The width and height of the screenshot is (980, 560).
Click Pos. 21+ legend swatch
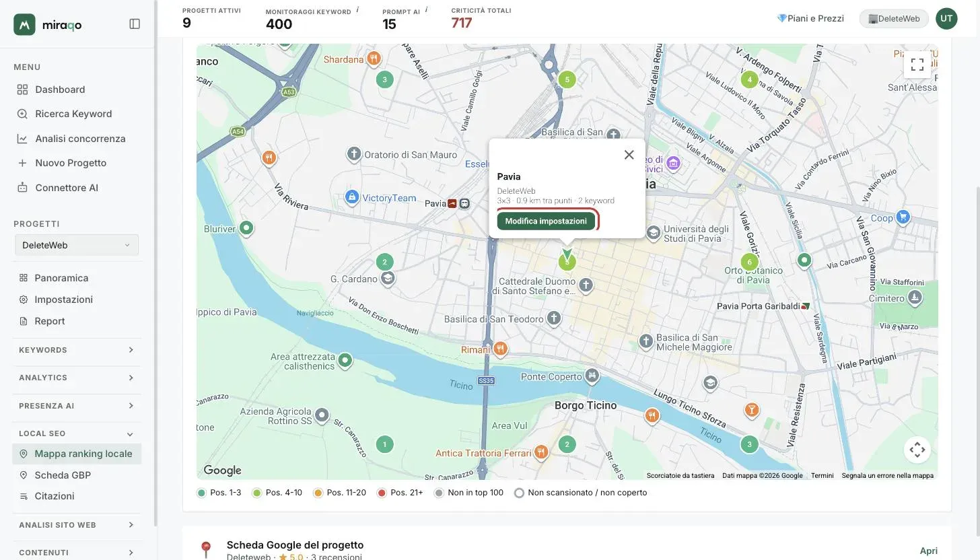[382, 493]
